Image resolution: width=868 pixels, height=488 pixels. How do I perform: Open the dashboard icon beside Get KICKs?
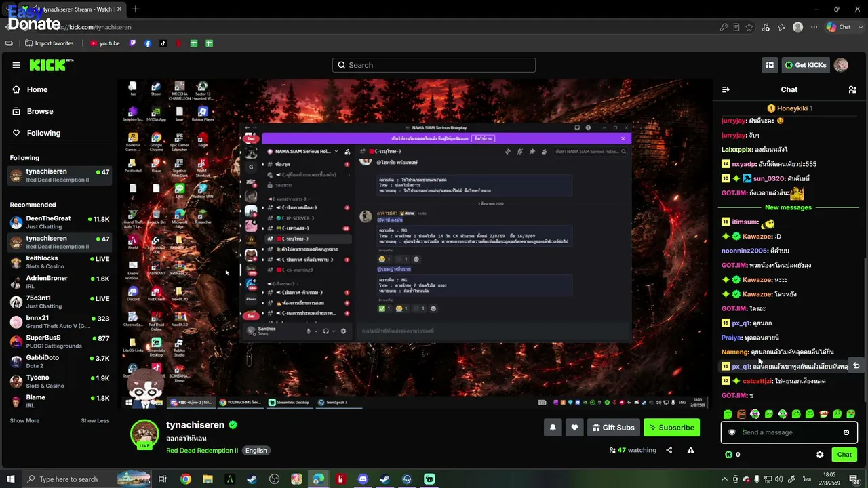(x=770, y=65)
